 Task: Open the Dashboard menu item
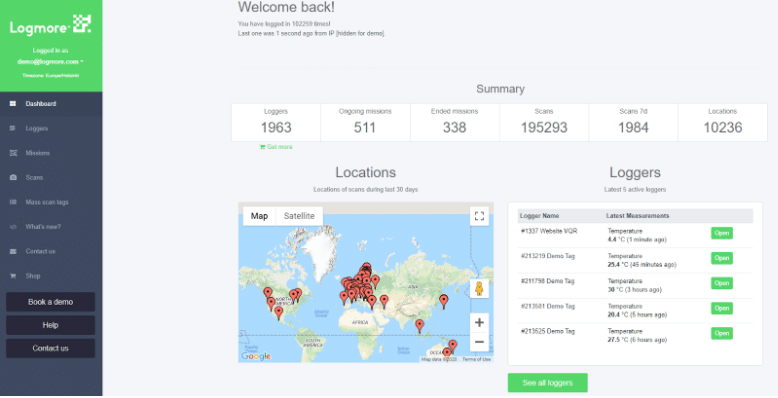51,104
